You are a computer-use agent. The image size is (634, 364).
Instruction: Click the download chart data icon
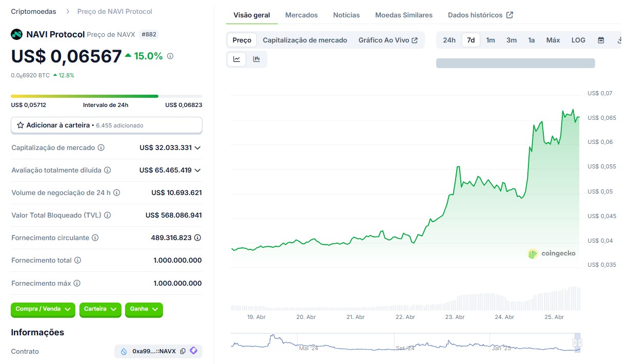tap(619, 40)
